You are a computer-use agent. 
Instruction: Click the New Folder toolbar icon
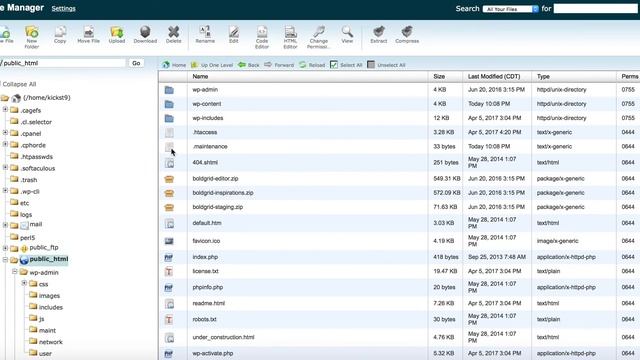point(32,32)
